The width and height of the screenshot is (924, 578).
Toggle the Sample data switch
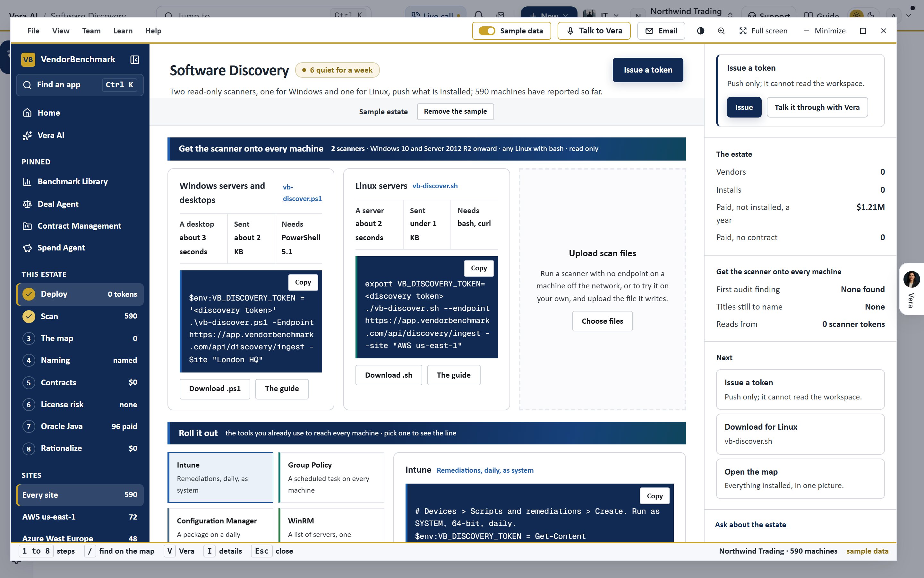(x=511, y=31)
